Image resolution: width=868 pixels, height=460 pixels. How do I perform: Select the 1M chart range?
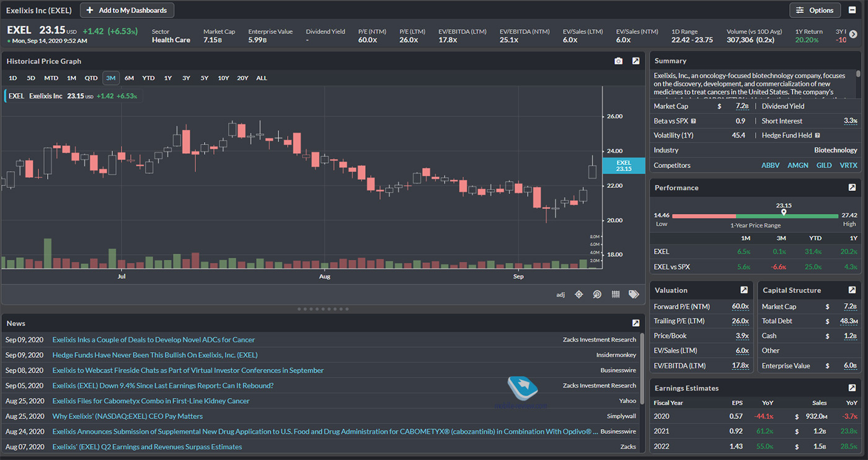pos(71,78)
